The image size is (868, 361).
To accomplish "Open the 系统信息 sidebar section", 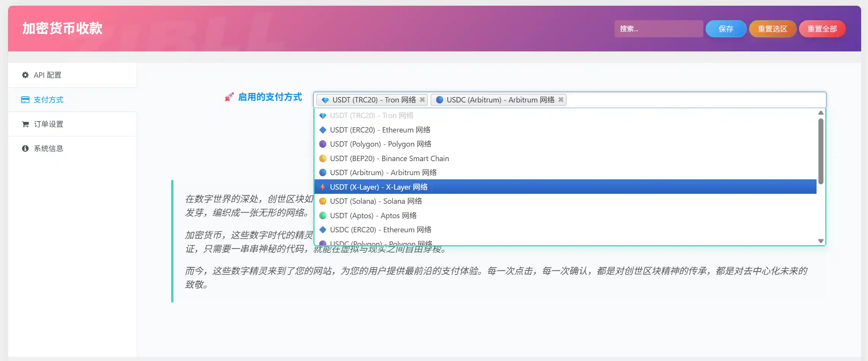I will [x=48, y=149].
